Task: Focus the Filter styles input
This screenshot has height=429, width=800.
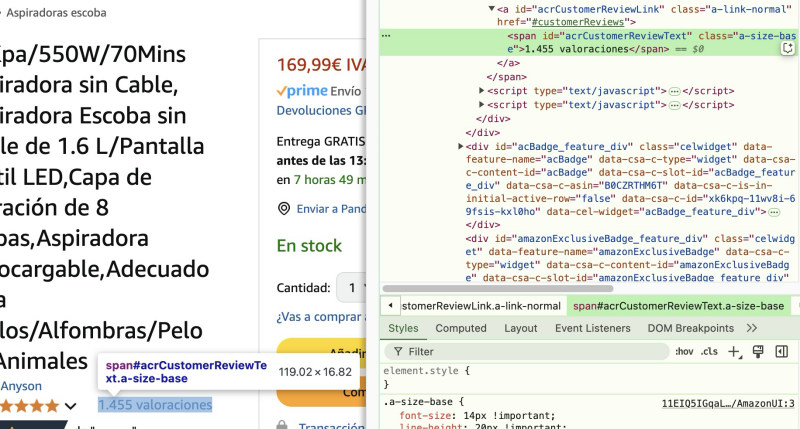Action: 527,351
